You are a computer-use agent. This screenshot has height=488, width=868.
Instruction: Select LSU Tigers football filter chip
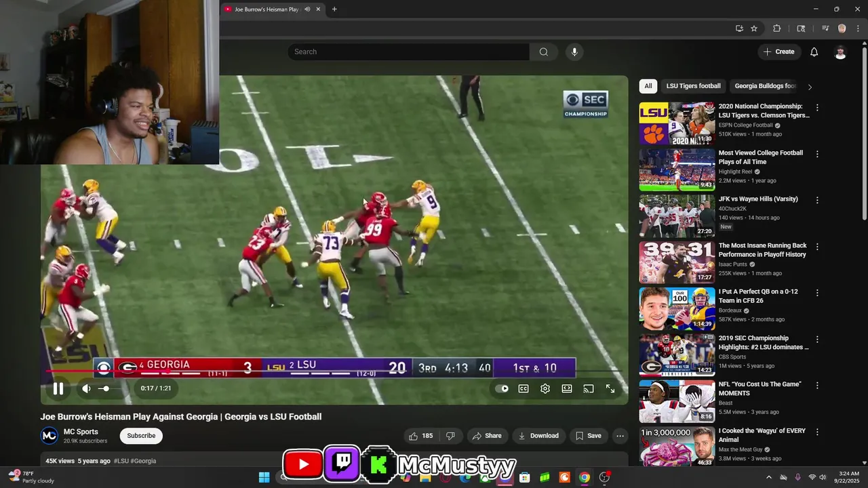693,86
